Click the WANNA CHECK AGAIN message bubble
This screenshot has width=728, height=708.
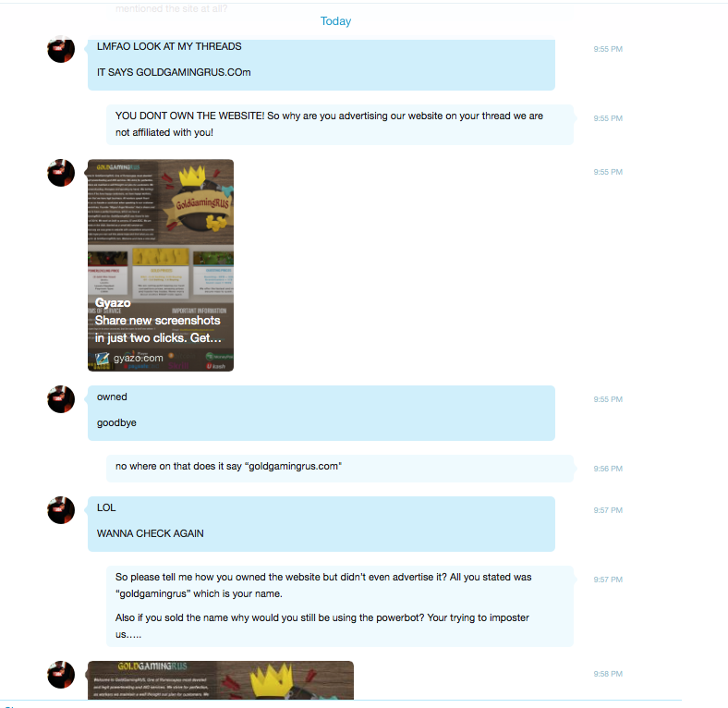coord(322,524)
